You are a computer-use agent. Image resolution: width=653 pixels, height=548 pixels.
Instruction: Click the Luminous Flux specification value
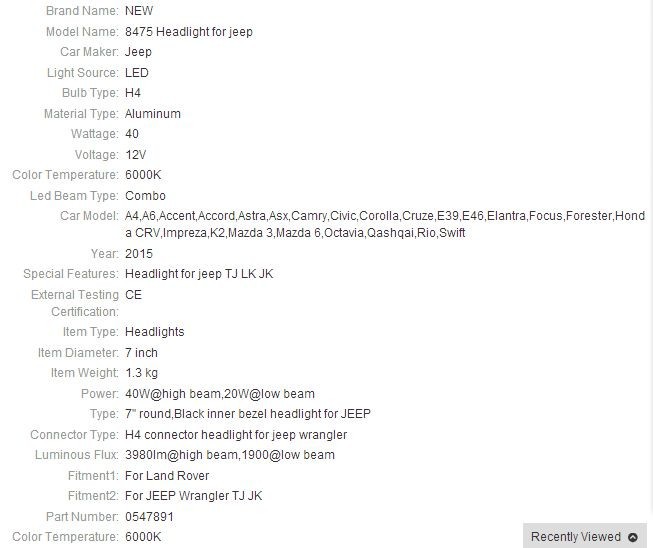230,455
